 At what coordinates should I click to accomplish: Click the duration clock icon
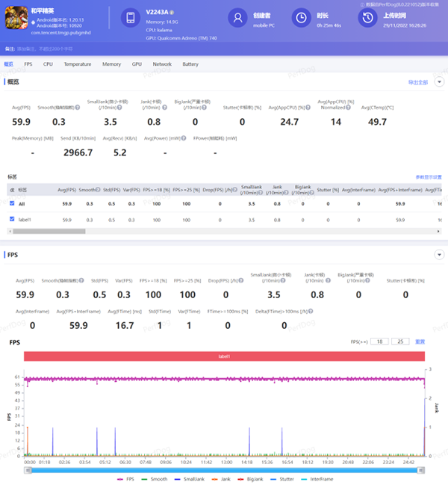(300, 18)
